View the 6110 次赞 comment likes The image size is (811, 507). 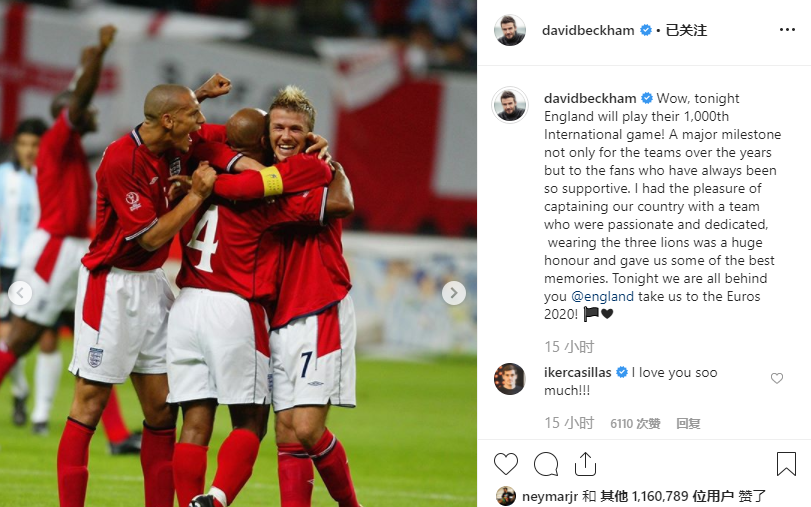tap(635, 424)
